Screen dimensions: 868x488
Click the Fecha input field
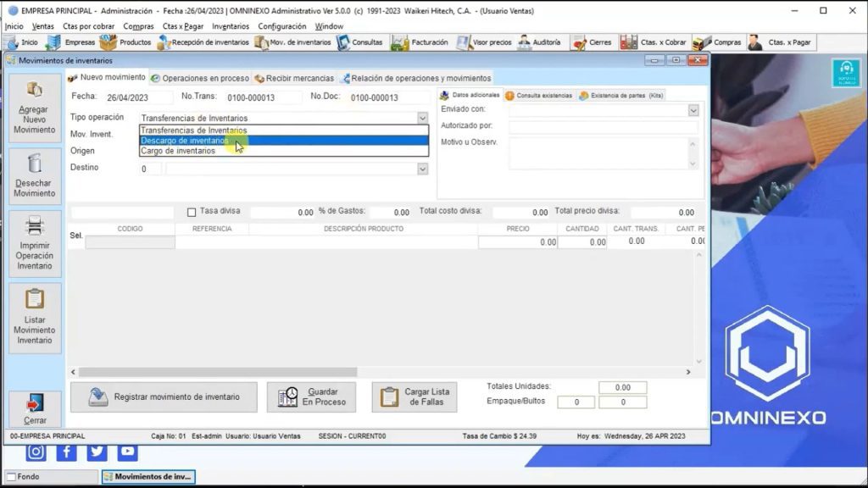point(138,97)
